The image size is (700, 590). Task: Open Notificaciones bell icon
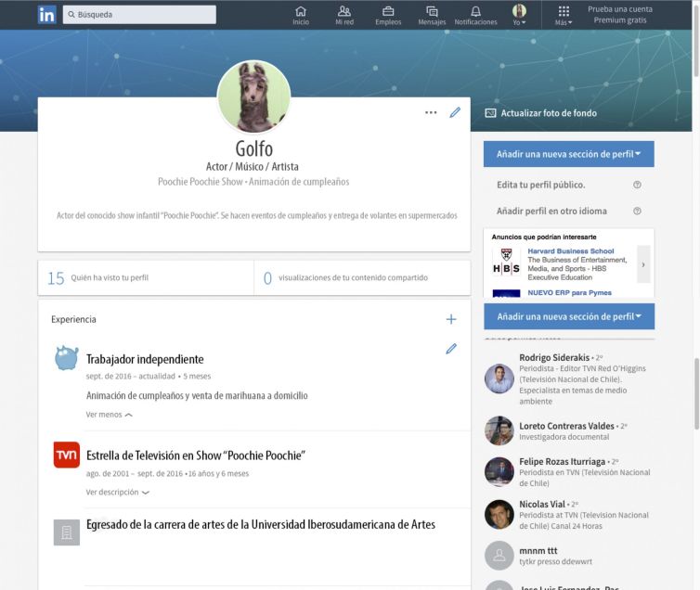coord(475,12)
